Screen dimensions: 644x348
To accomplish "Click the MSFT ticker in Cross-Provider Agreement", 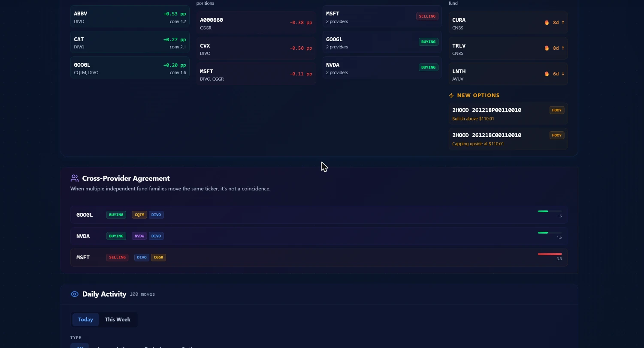I will click(x=83, y=258).
